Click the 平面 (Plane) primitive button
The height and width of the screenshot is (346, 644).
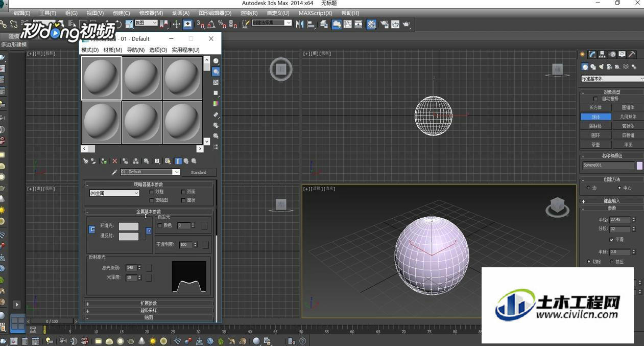(628, 145)
